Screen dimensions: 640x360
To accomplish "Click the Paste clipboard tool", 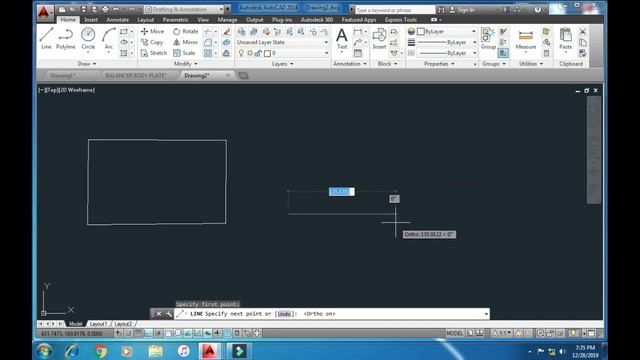I will click(565, 38).
